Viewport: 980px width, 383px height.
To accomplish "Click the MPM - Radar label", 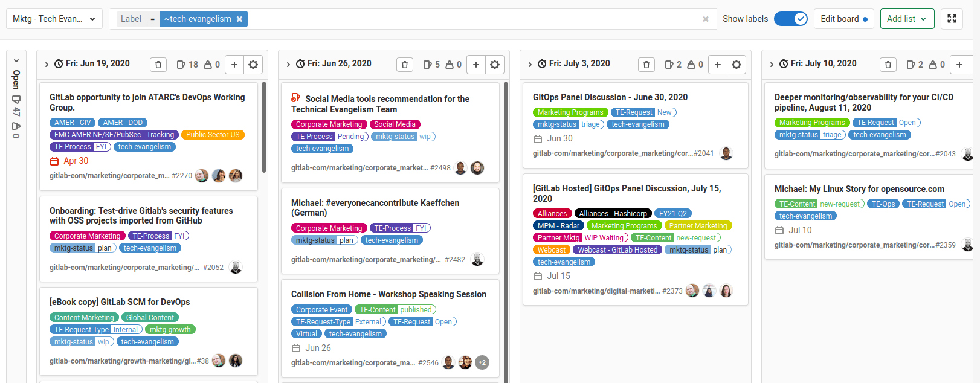I will click(558, 226).
